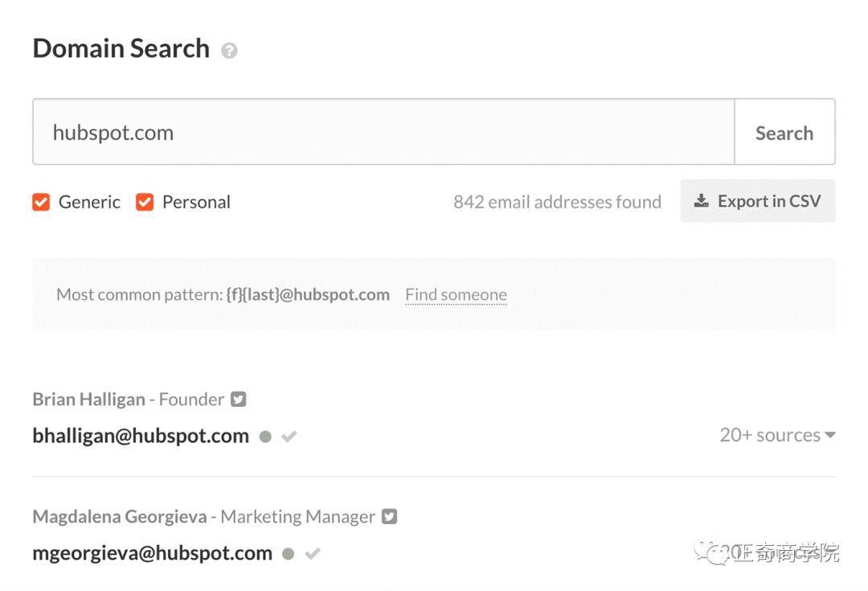Expand the 20+ sources list for bhalligan
868x591 pixels.
point(777,435)
